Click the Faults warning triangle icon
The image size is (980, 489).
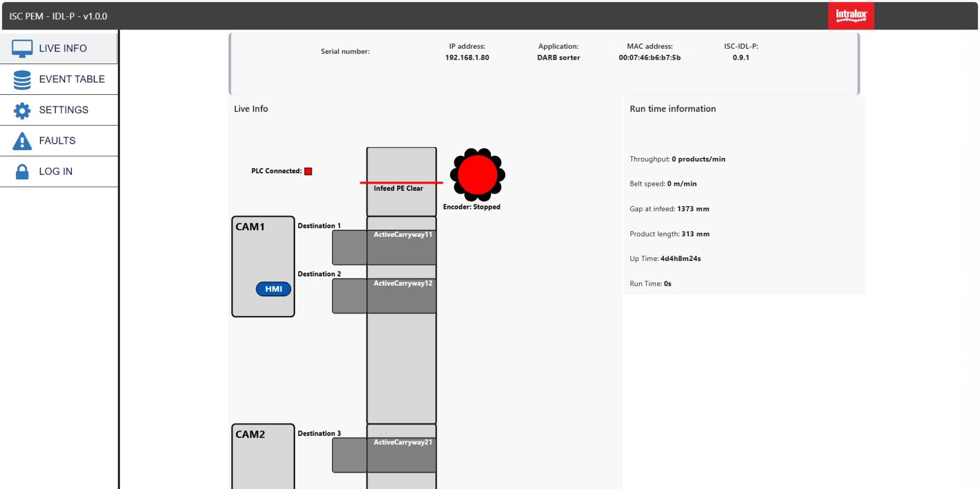coord(22,141)
